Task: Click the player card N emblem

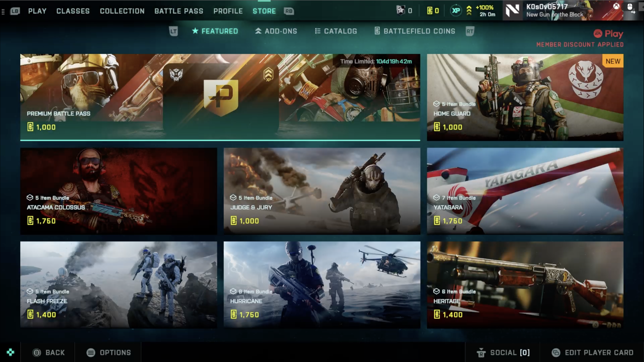Action: pyautogui.click(x=512, y=10)
